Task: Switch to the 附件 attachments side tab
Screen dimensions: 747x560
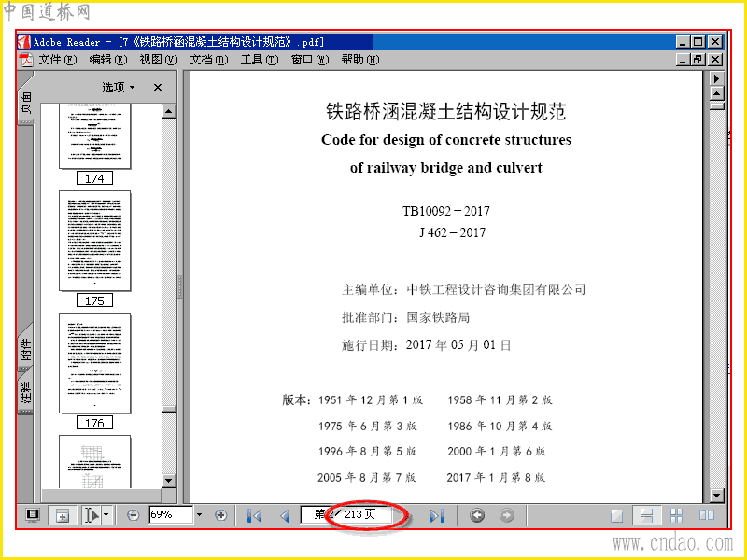Action: tap(26, 349)
